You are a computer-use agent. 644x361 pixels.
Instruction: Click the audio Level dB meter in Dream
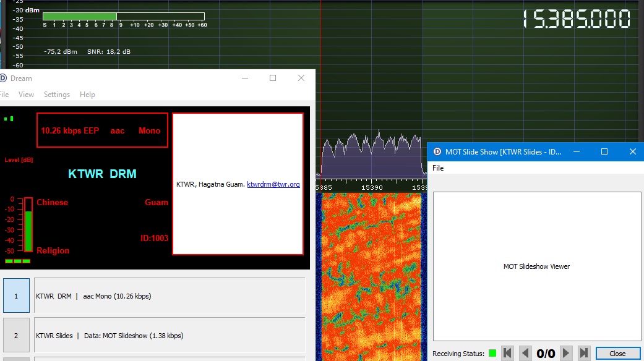pos(28,224)
